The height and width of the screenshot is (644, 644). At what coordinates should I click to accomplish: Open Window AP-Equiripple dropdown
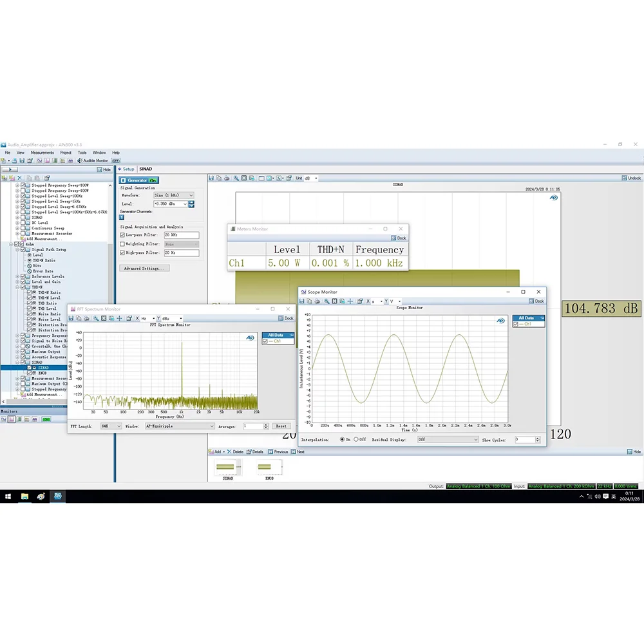point(180,426)
